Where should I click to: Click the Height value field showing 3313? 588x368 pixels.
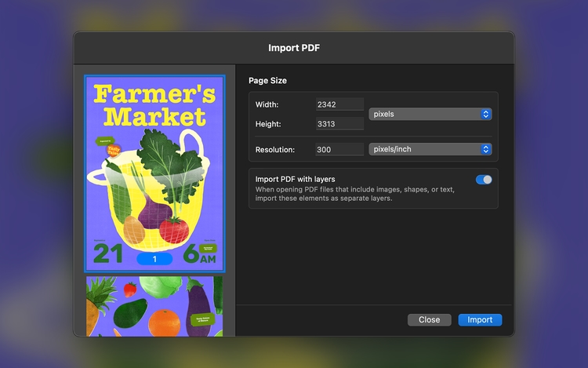coord(339,124)
